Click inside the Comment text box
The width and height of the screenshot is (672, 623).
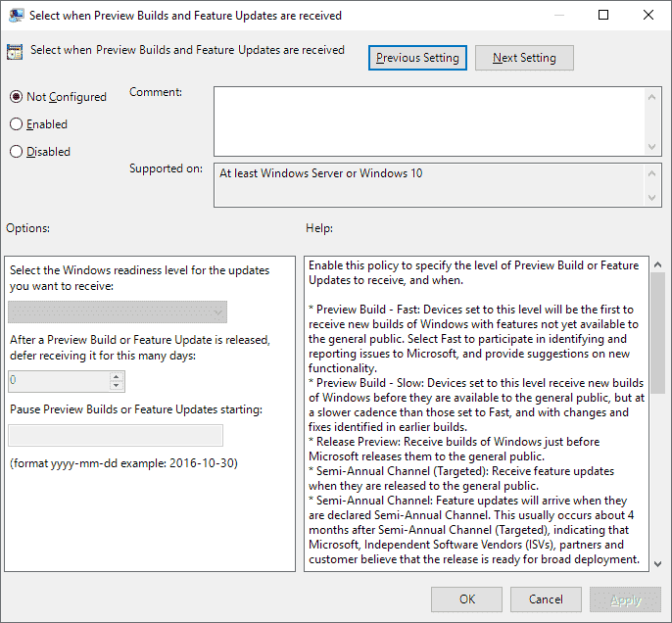point(429,121)
